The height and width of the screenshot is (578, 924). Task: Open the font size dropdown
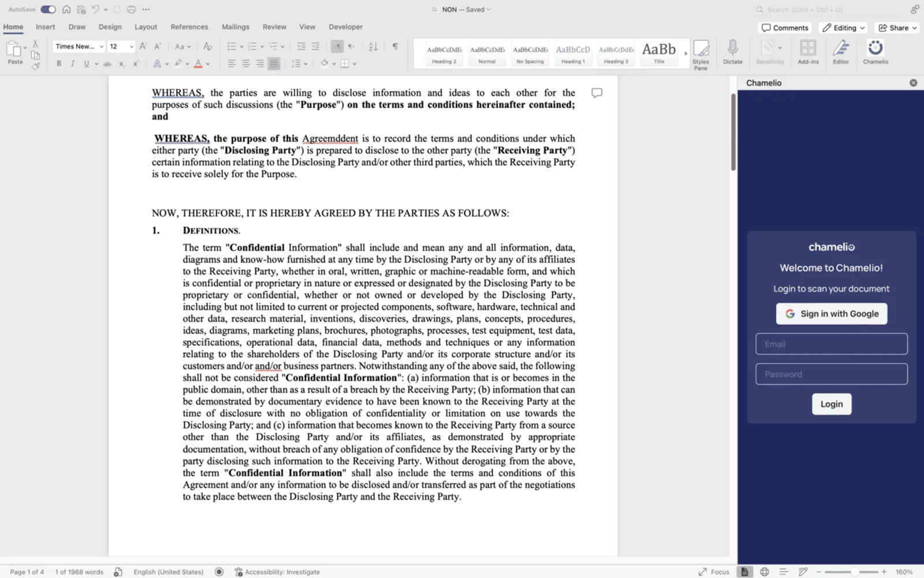132,46
